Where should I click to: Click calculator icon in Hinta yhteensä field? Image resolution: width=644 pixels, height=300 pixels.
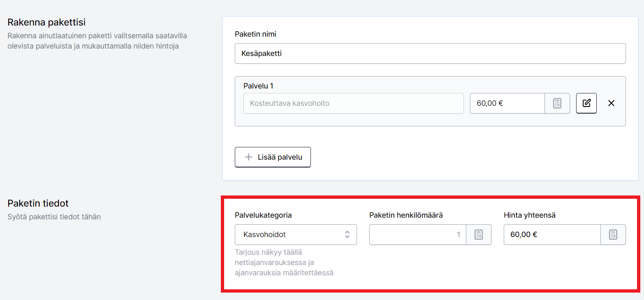coord(613,235)
